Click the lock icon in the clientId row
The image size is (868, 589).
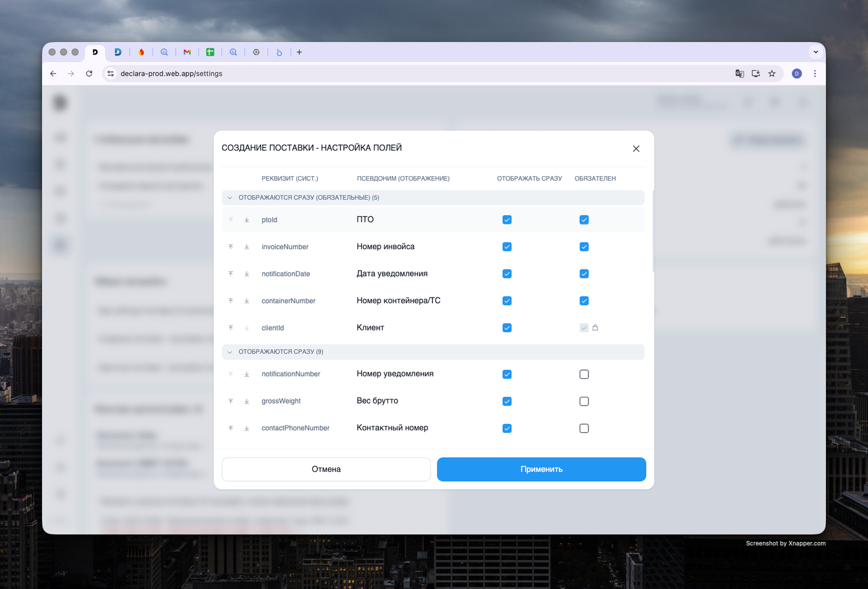pyautogui.click(x=595, y=327)
